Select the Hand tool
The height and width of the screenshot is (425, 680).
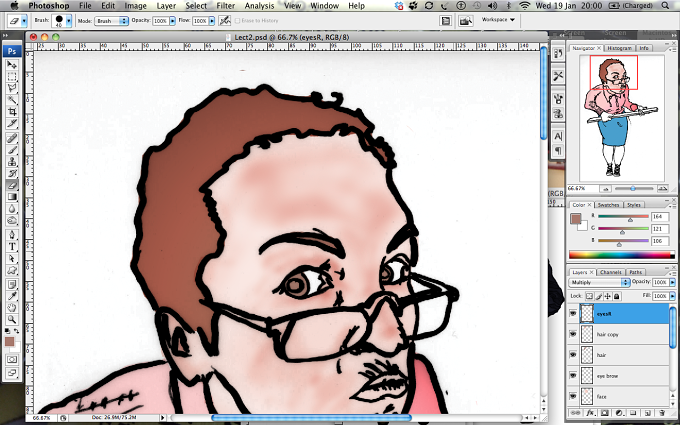click(x=12, y=308)
